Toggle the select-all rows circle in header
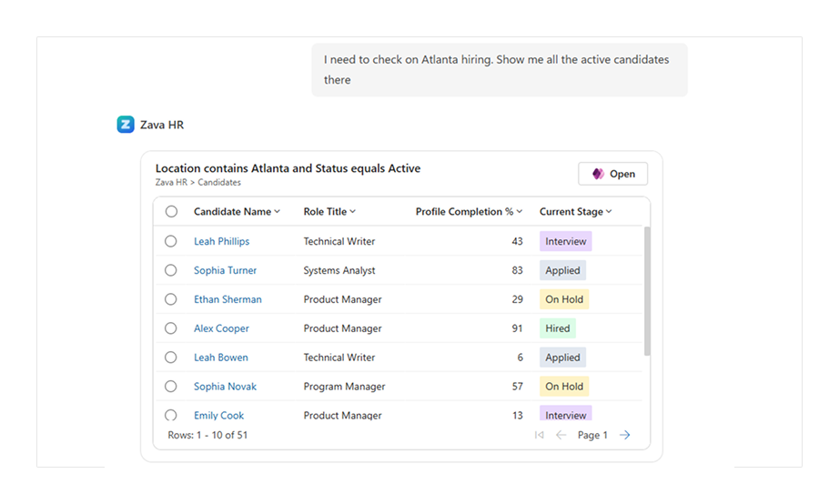The image size is (839, 504). [171, 212]
